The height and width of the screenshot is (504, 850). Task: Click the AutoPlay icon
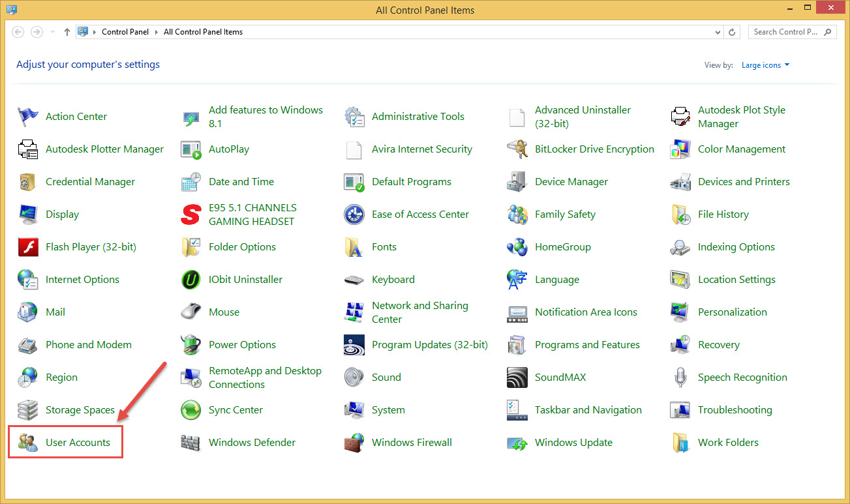[191, 149]
